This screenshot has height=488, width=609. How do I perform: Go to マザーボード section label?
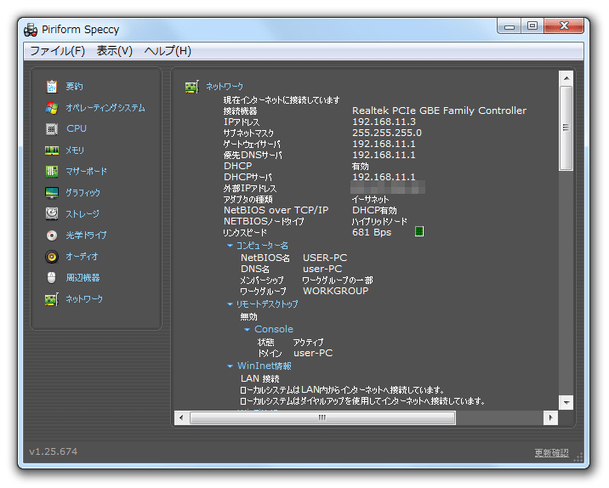coord(86,171)
